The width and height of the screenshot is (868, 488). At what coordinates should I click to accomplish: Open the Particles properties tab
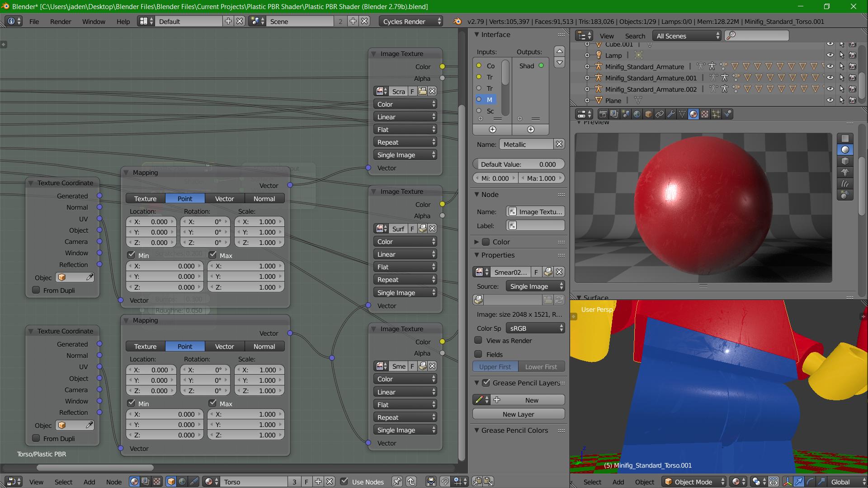pos(716,114)
